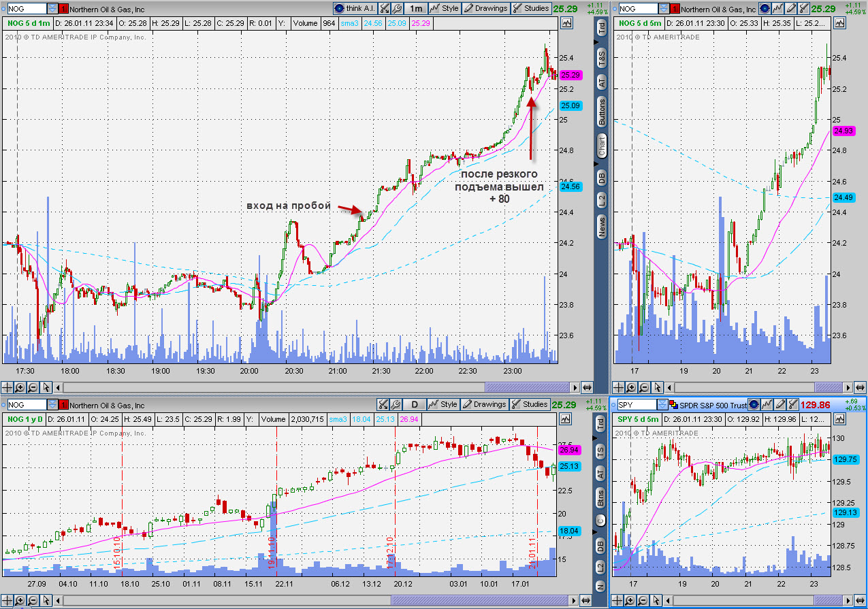The height and width of the screenshot is (609, 868).
Task: Click globe icon in SPY chart toolbar
Action: 754,405
